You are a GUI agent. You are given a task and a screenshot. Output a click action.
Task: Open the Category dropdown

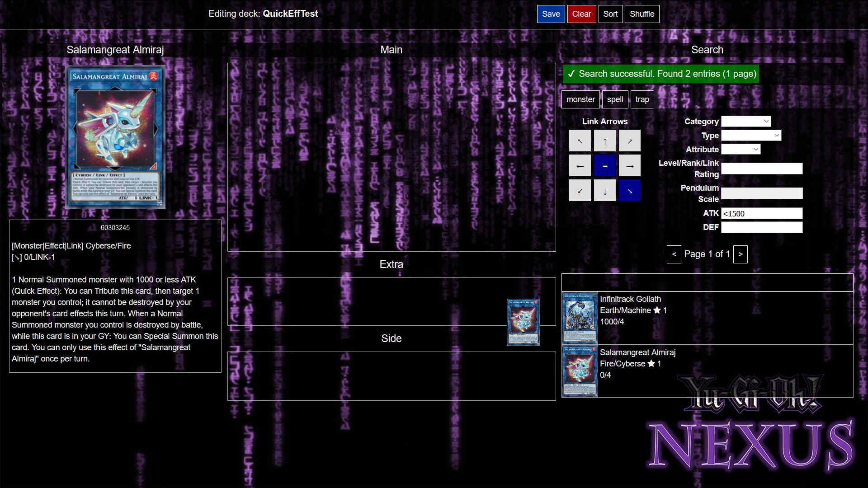[746, 122]
